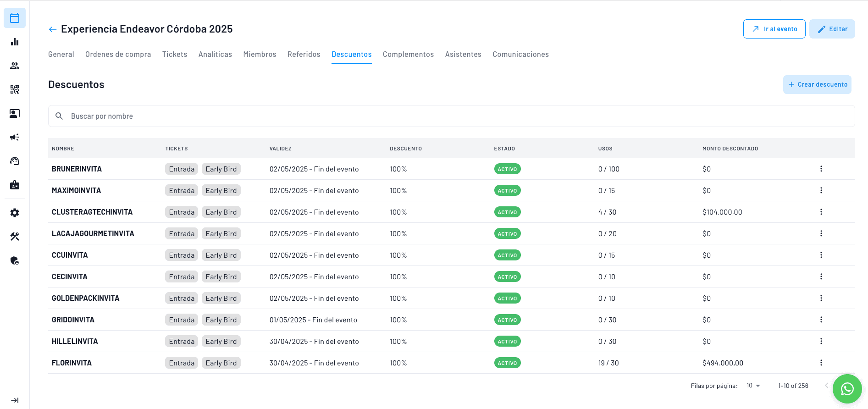Open the actions menu for MAXIMOINVITA

click(x=821, y=190)
